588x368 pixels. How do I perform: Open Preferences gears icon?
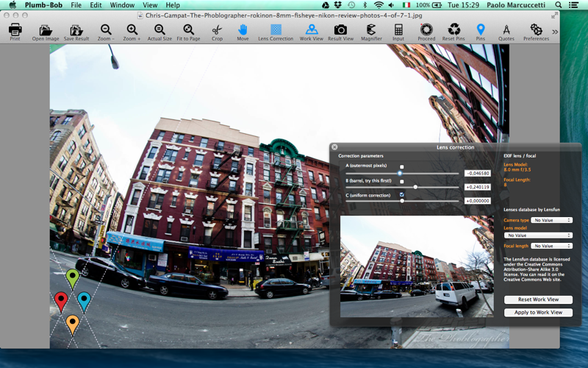536,29
